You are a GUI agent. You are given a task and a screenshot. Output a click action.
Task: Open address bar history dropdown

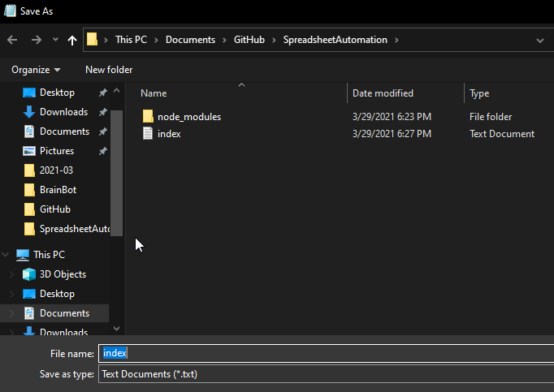tap(540, 41)
